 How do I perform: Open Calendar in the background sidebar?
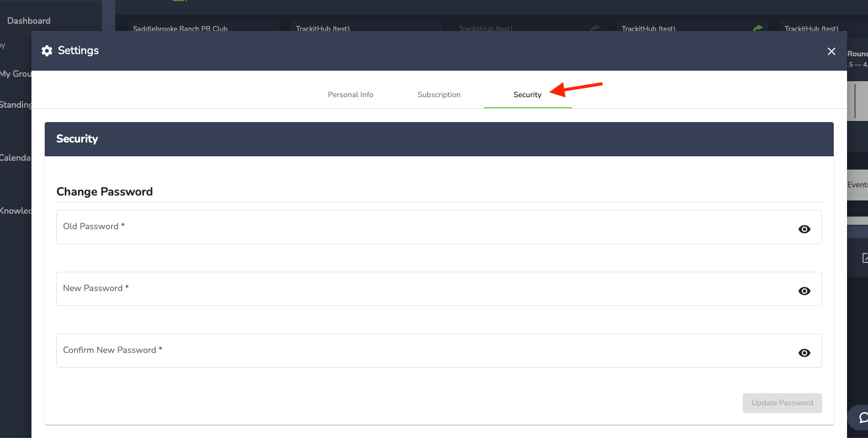[x=15, y=157]
